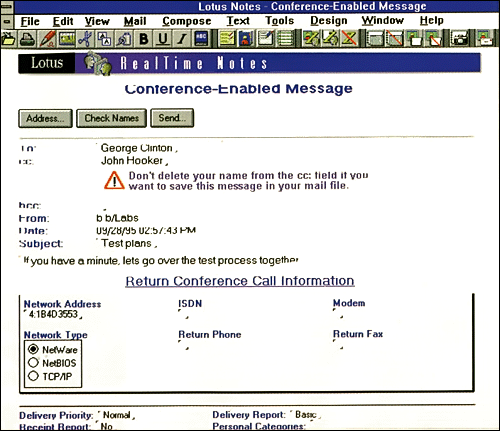Open the Window menu
This screenshot has height=431, width=500.
click(x=383, y=20)
